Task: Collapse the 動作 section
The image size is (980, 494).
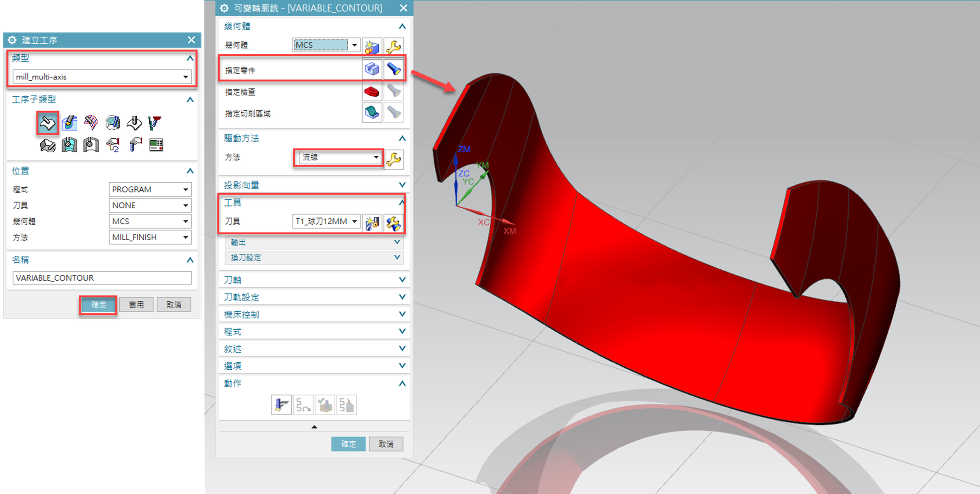Action: pos(402,383)
